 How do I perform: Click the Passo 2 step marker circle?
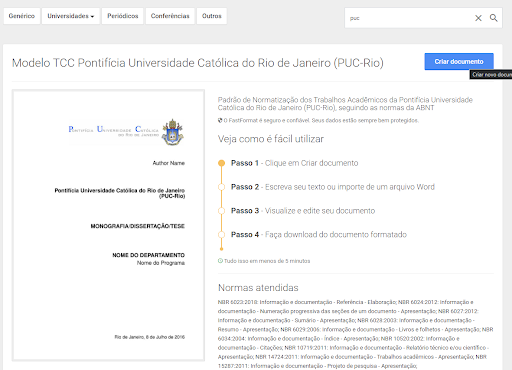coord(221,187)
